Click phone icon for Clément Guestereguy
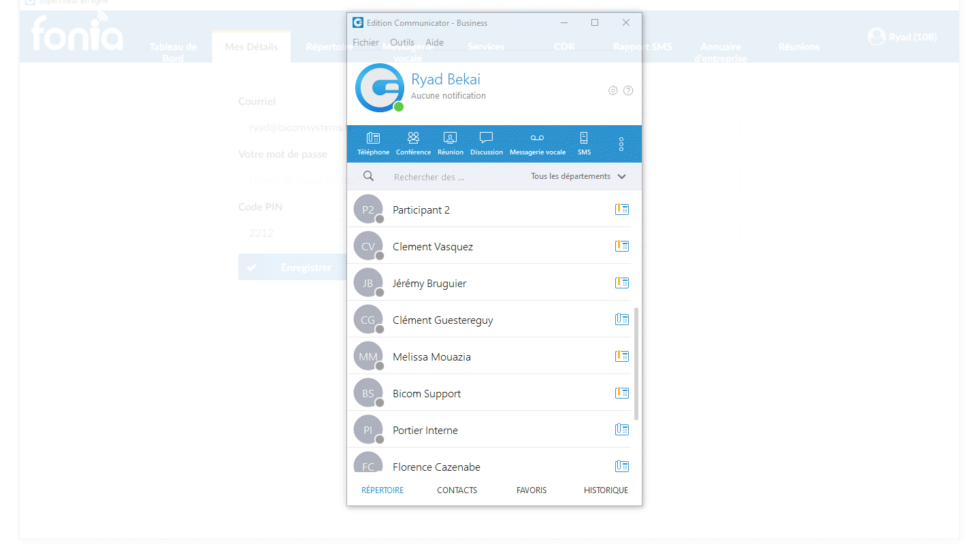Image resolution: width=980 pixels, height=551 pixels. click(x=622, y=320)
